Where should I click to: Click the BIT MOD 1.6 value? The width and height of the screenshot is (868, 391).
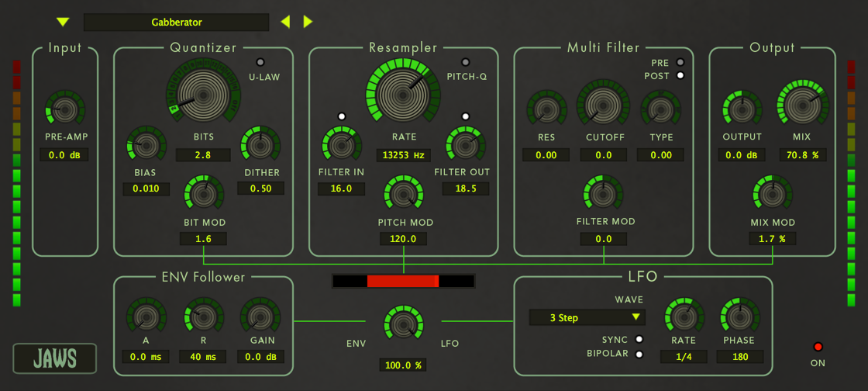203,239
